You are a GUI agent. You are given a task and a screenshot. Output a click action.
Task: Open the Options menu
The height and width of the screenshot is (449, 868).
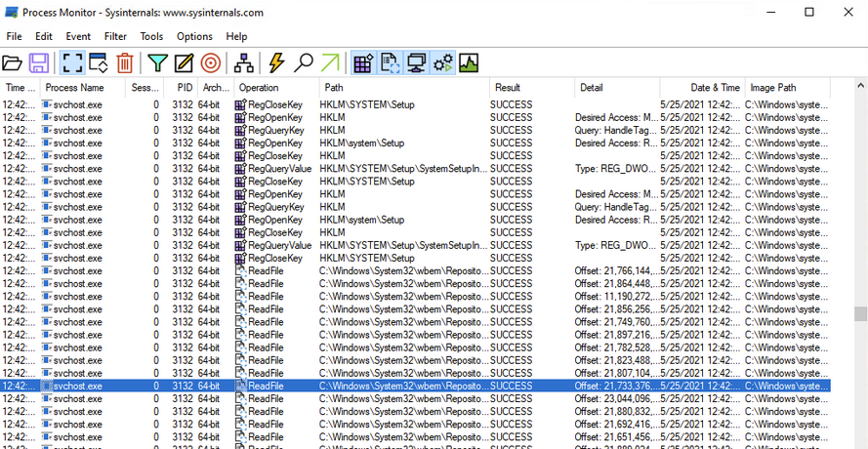[x=194, y=36]
